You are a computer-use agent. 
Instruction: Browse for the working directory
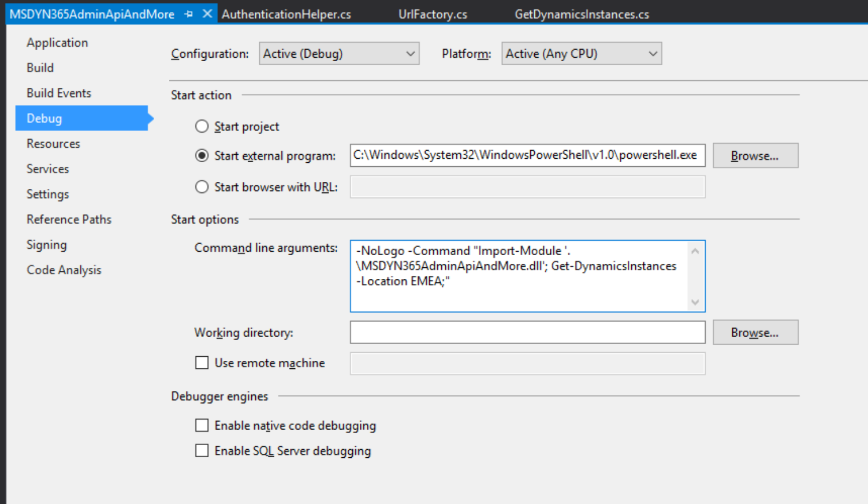(x=755, y=333)
